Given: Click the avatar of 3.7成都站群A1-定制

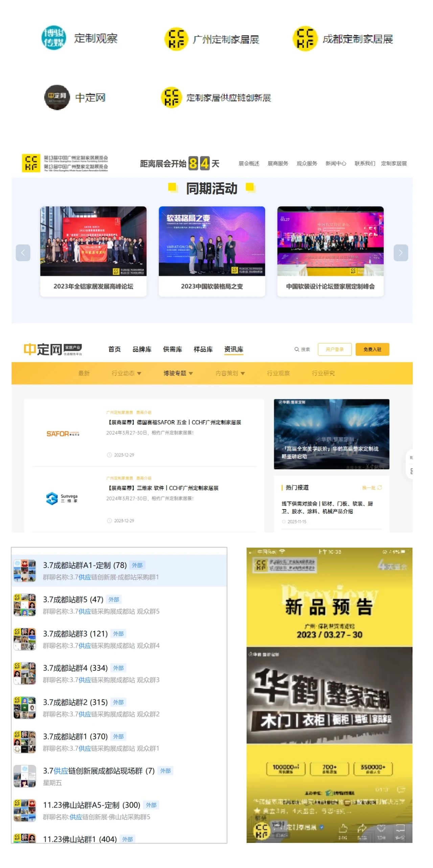Looking at the screenshot, I should (25, 571).
